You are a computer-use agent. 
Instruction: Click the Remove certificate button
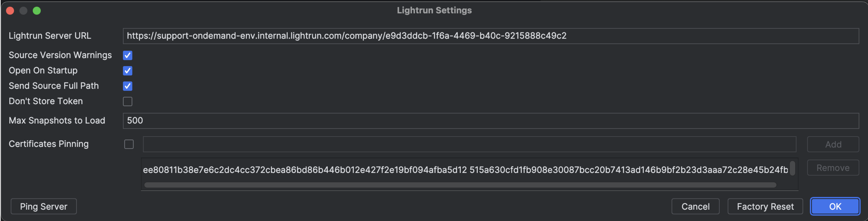point(833,168)
